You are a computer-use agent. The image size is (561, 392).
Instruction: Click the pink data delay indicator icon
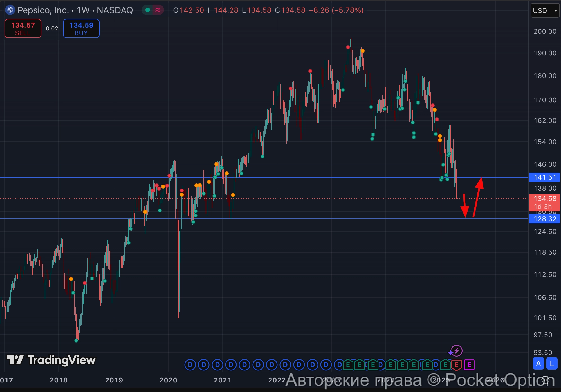(158, 10)
